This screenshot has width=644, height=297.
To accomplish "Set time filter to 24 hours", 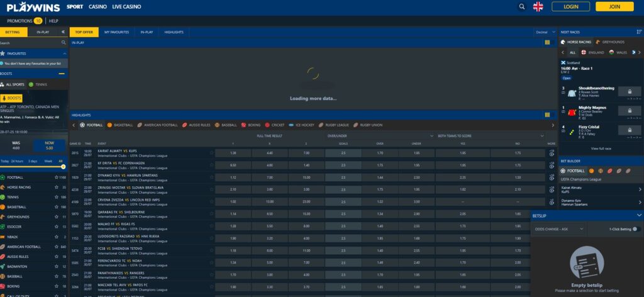I will tap(17, 161).
